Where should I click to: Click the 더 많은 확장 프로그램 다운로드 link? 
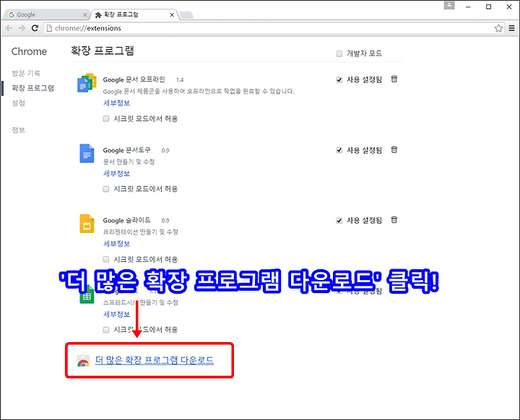click(155, 360)
